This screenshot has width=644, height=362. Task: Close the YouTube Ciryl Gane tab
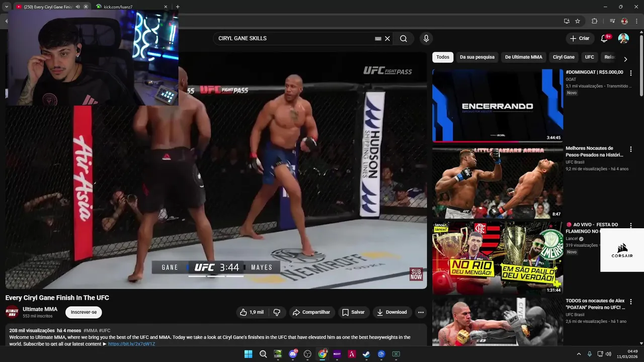click(86, 7)
